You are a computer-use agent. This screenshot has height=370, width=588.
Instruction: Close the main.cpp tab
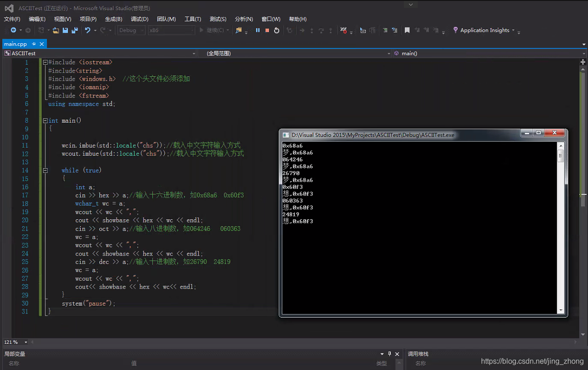coord(42,44)
